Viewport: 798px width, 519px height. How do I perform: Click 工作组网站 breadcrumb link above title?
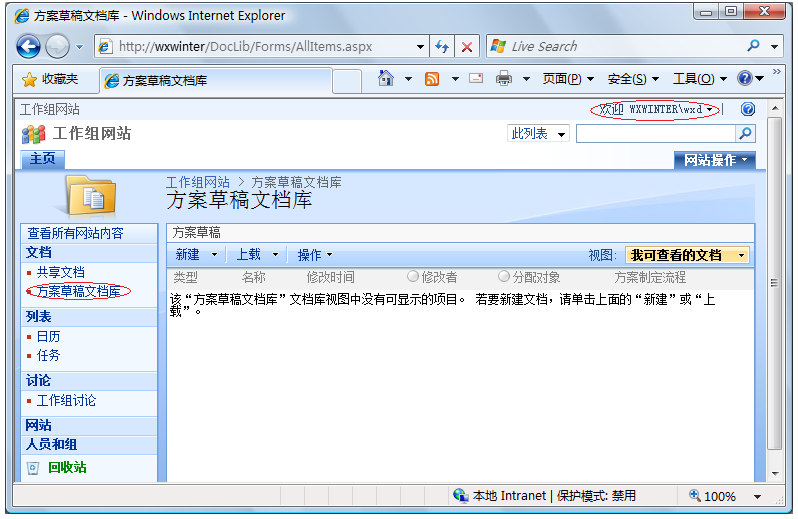pyautogui.click(x=198, y=182)
